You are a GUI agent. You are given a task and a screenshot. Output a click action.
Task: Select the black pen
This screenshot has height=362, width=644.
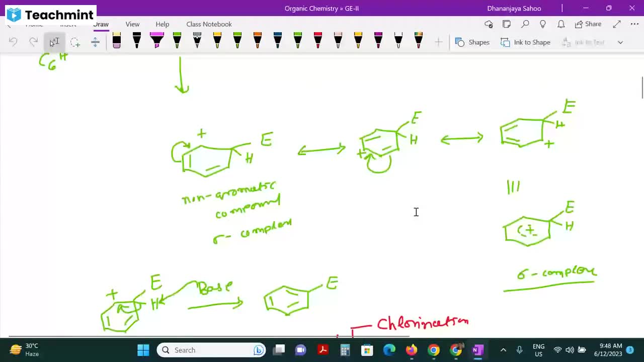[x=137, y=41]
